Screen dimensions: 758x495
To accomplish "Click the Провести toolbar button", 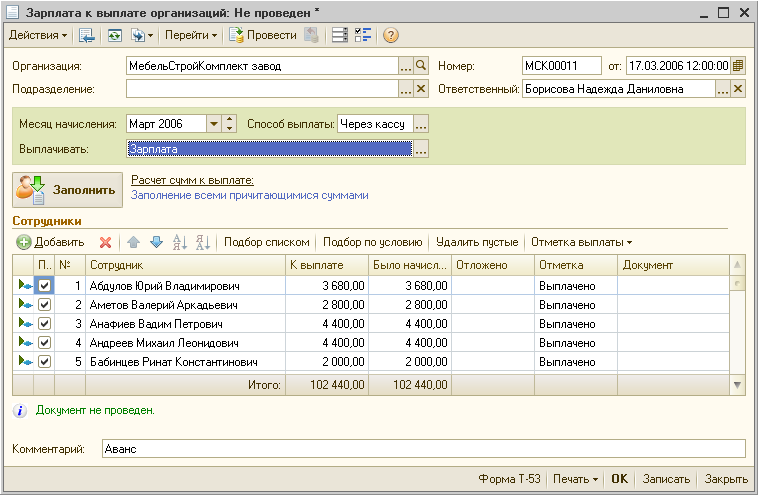I will pyautogui.click(x=262, y=35).
